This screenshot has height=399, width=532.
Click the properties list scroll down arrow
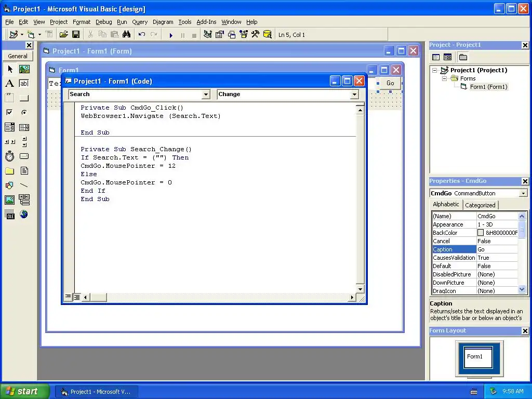coord(522,289)
